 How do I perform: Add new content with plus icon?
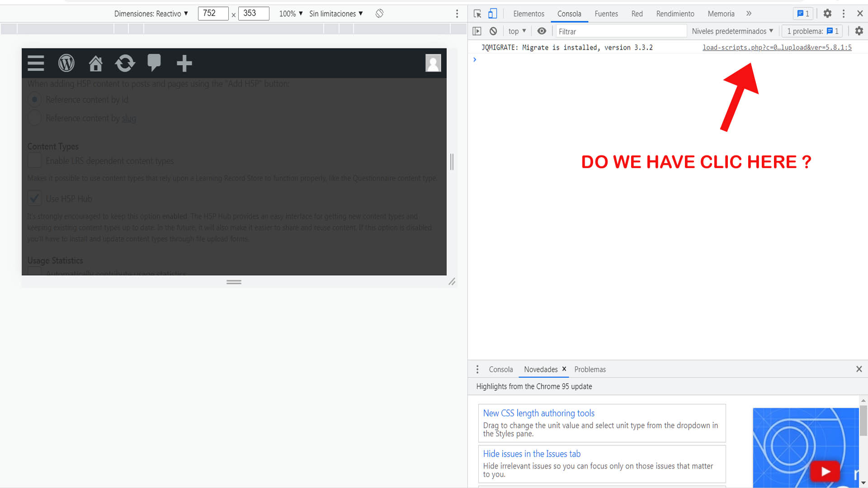pos(184,63)
